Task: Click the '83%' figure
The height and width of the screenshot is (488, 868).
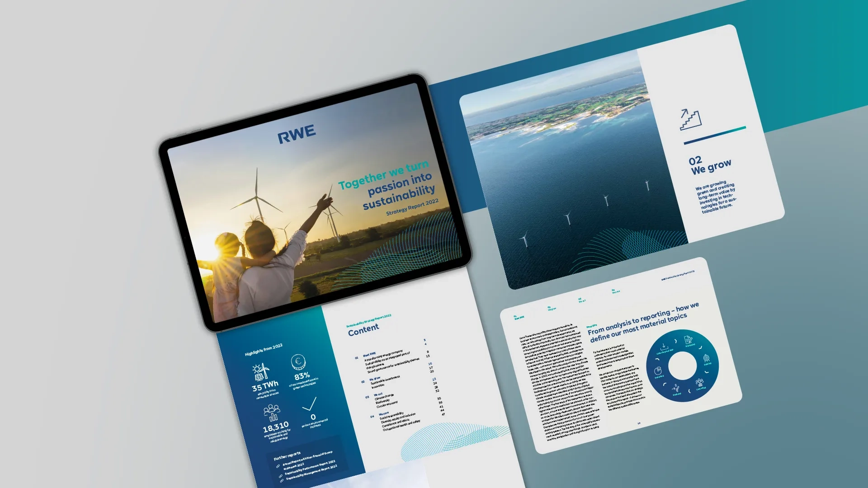Action: click(302, 376)
